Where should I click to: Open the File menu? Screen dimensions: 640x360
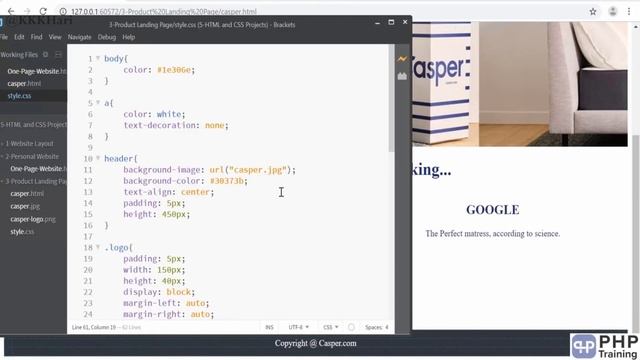tap(4, 37)
